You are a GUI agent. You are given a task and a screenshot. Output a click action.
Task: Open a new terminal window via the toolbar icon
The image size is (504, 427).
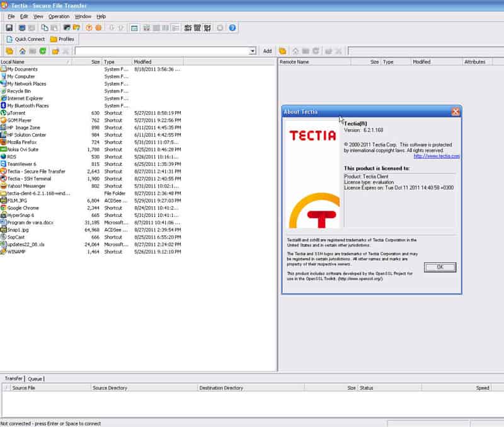pyautogui.click(x=67, y=28)
